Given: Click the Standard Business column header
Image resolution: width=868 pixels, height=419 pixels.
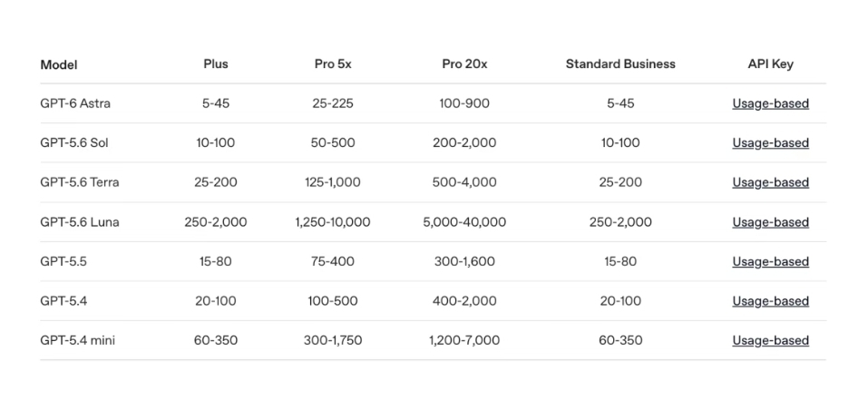Looking at the screenshot, I should pyautogui.click(x=620, y=64).
